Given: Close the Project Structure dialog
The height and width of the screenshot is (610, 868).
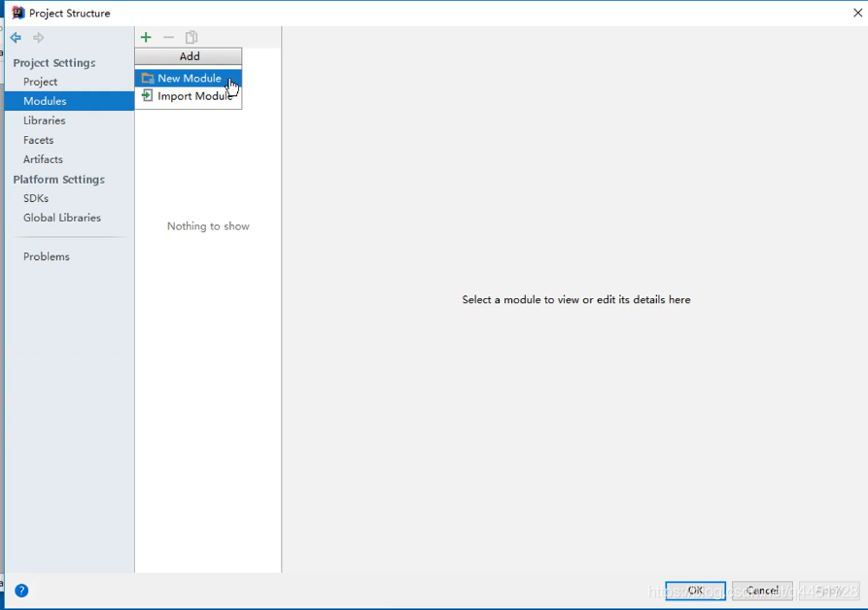Looking at the screenshot, I should click(857, 13).
